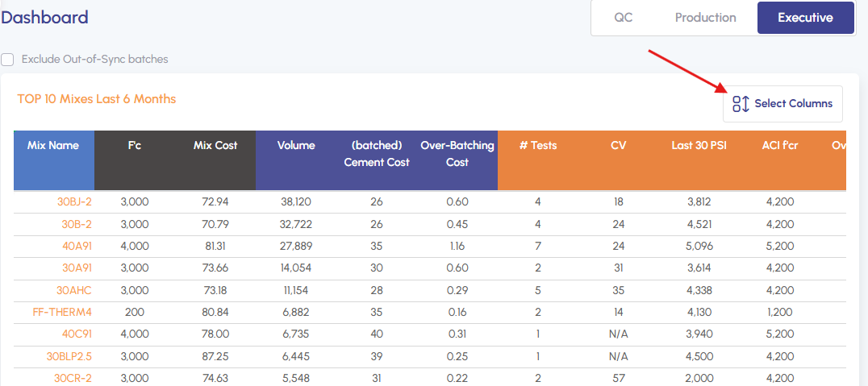Open mix FF-THERM4 link
The height and width of the screenshot is (386, 868).
[63, 312]
